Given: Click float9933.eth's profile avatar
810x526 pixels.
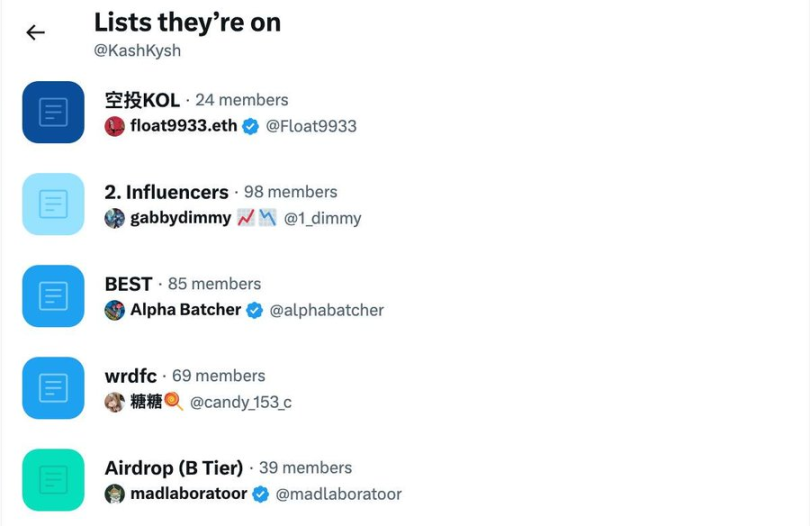Looking at the screenshot, I should click(115, 126).
